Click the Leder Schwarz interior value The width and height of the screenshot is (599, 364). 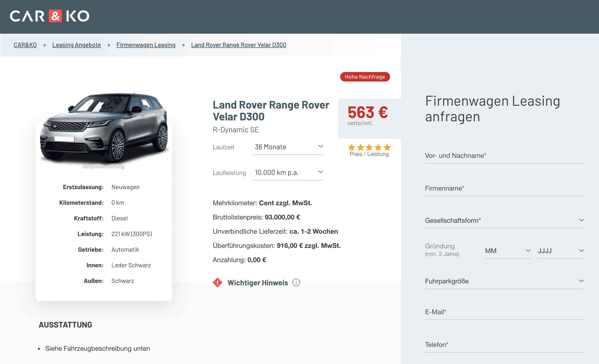pyautogui.click(x=131, y=265)
